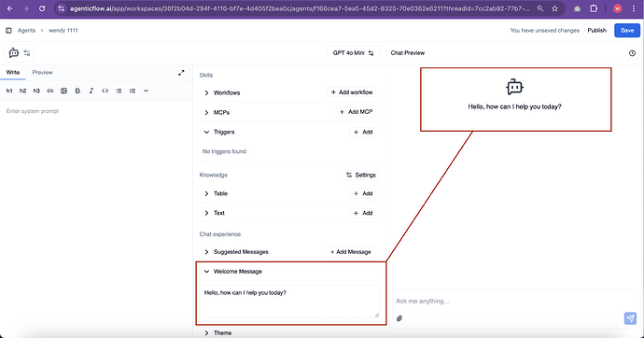This screenshot has height=338, width=644.
Task: Insert a link in the prompt
Action: (x=50, y=91)
